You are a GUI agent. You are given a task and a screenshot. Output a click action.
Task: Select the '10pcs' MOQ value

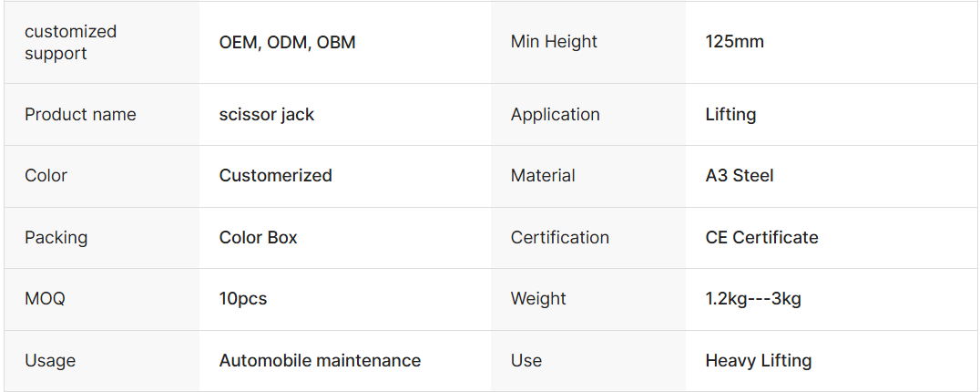tap(242, 299)
